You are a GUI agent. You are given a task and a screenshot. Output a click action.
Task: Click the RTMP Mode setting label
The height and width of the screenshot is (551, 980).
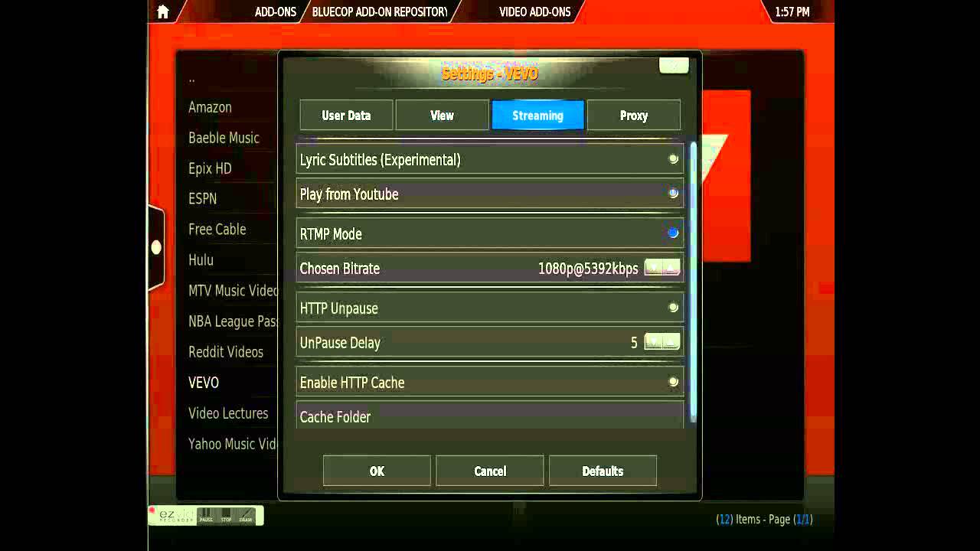pyautogui.click(x=331, y=234)
